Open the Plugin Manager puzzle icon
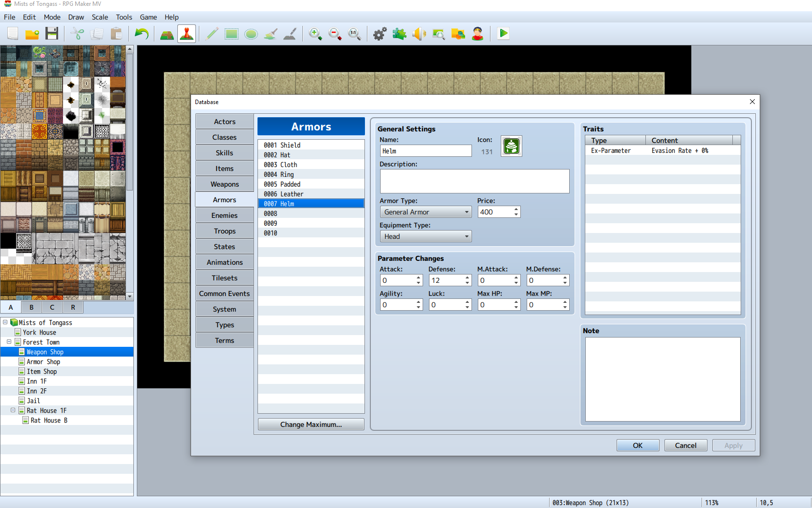This screenshot has width=812, height=508. [x=399, y=34]
